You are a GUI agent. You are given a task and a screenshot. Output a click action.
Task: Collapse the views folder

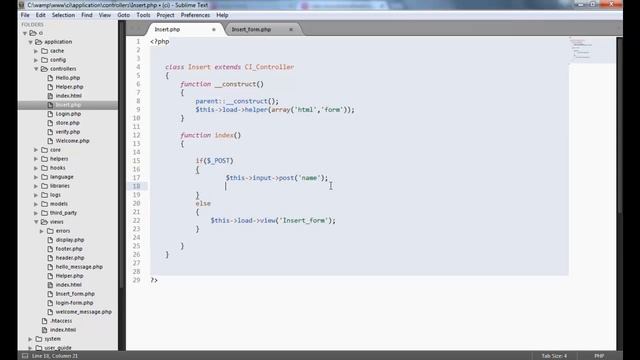[36, 222]
